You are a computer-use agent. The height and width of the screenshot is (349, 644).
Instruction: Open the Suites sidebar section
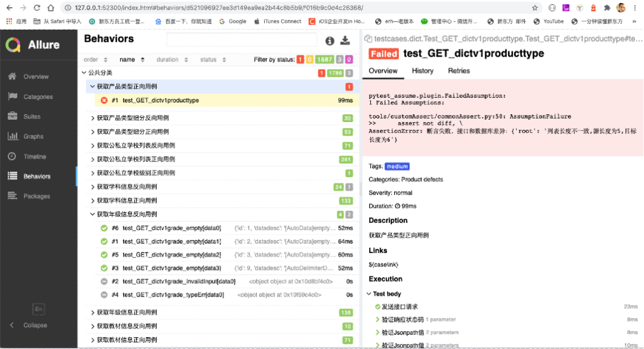[x=39, y=117]
